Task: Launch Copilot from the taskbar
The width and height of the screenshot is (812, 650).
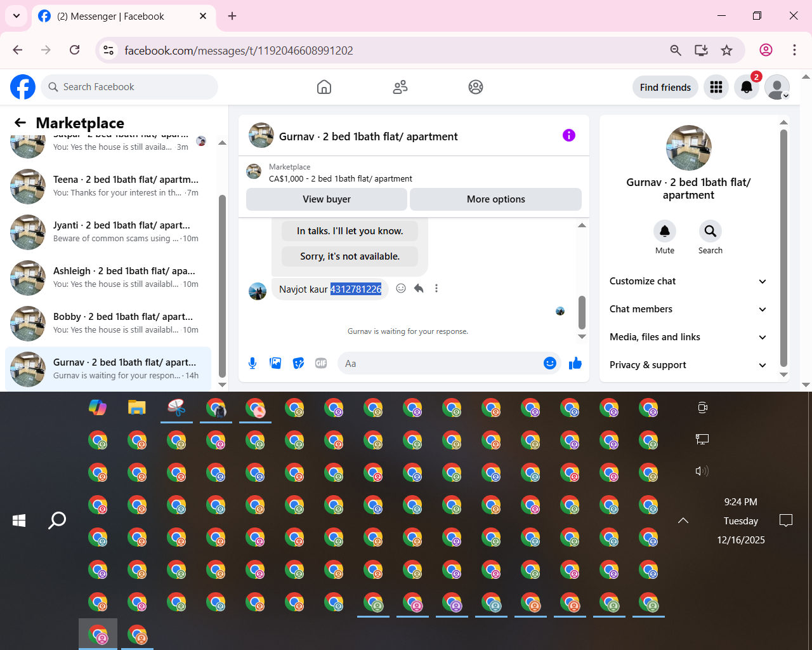Action: [x=98, y=408]
